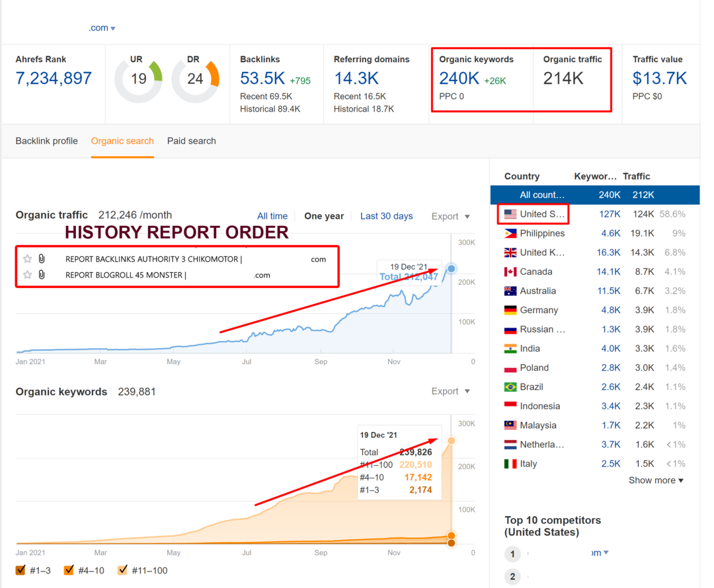Screen dimensions: 714x588
Task: Click the India flag icon
Action: tap(510, 349)
